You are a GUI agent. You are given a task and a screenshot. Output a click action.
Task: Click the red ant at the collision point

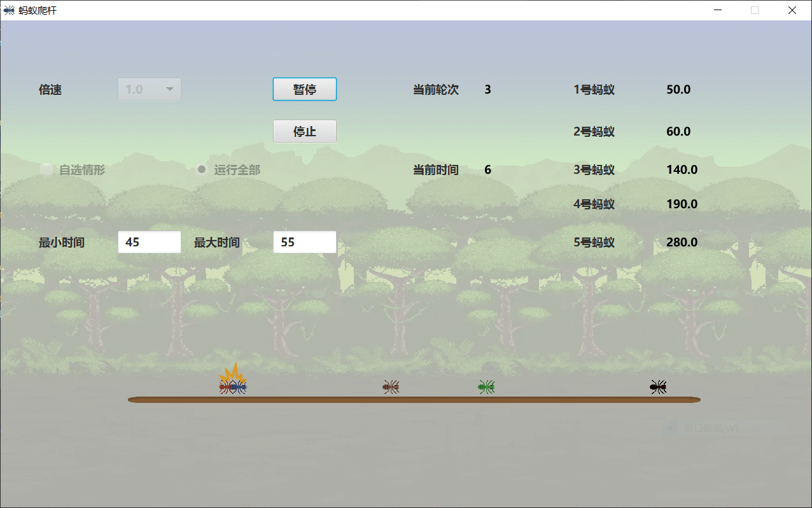tap(225, 386)
